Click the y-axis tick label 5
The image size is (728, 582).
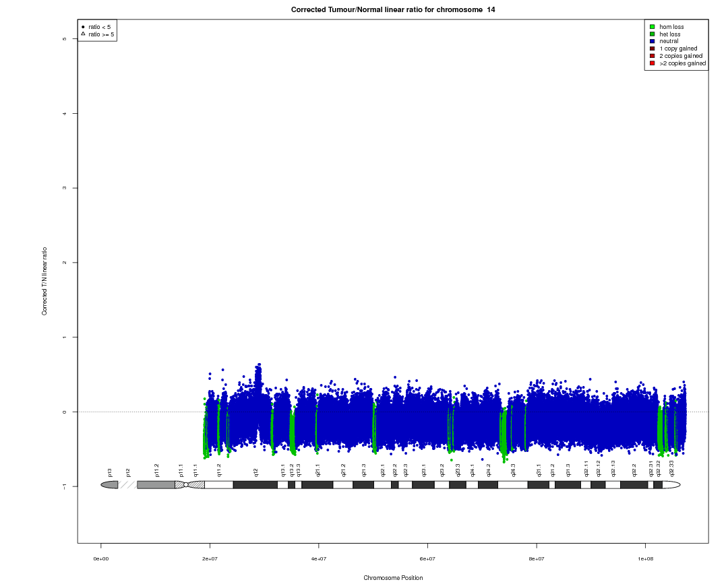point(64,39)
